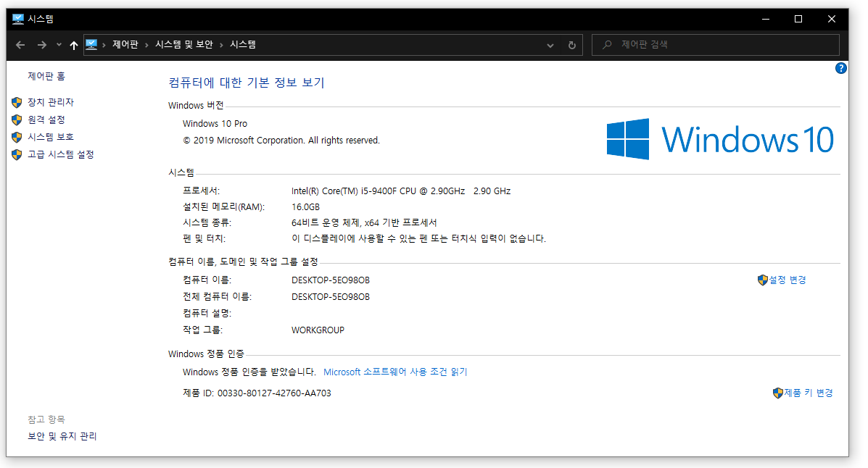Expand chevron after 시스템 및 보안
The image size is (868, 468).
pos(221,45)
